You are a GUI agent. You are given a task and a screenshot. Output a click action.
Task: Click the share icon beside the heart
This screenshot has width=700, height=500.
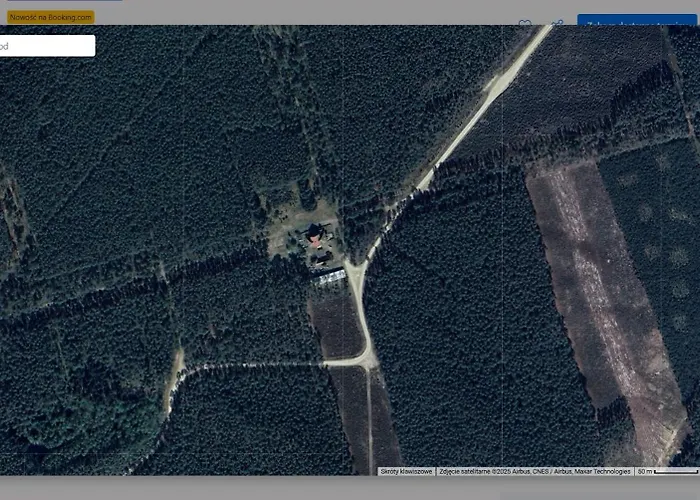click(x=557, y=23)
